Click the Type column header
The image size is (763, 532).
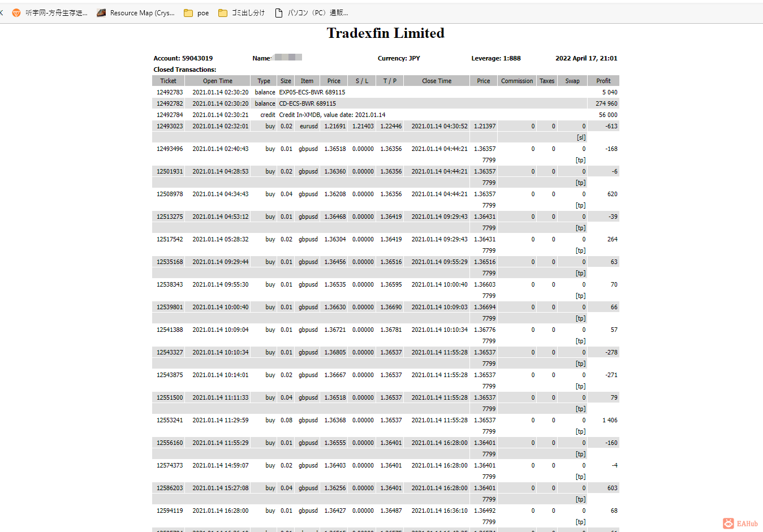[264, 81]
